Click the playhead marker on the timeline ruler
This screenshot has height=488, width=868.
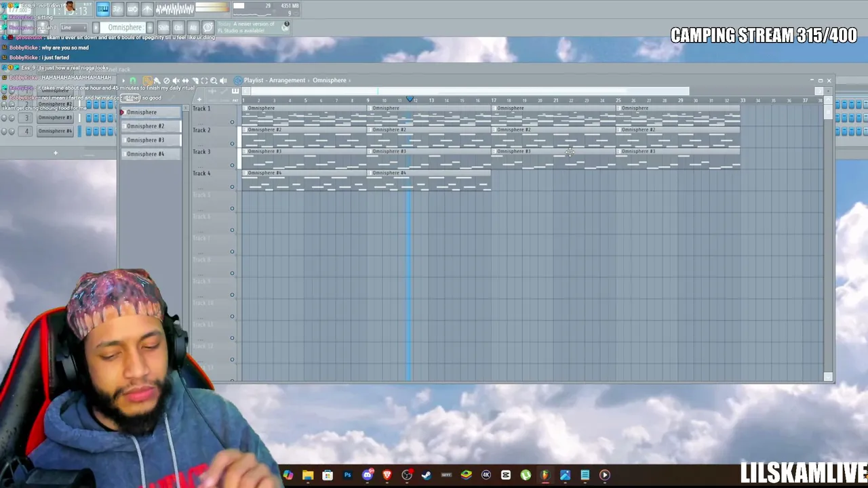(409, 100)
